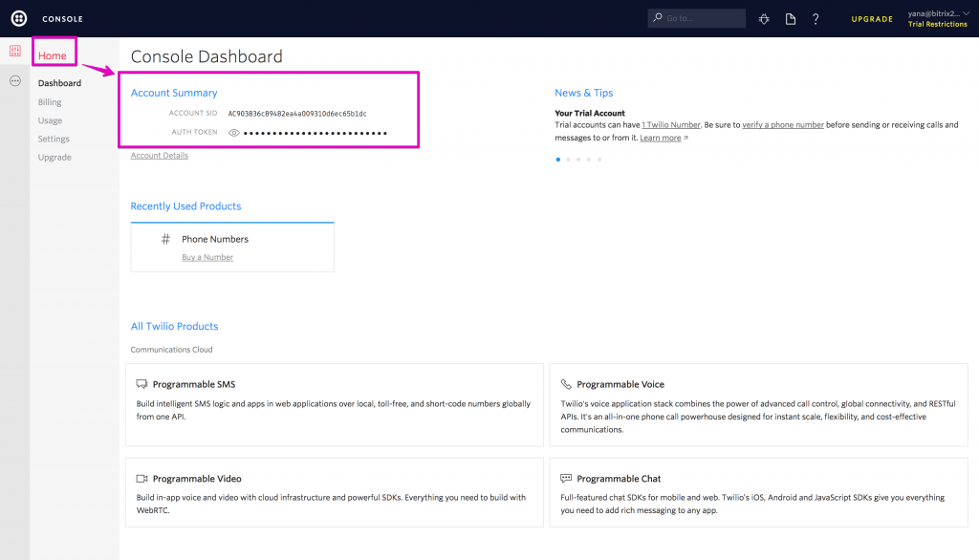
Task: Reveal the auth token with eye icon
Action: point(233,133)
